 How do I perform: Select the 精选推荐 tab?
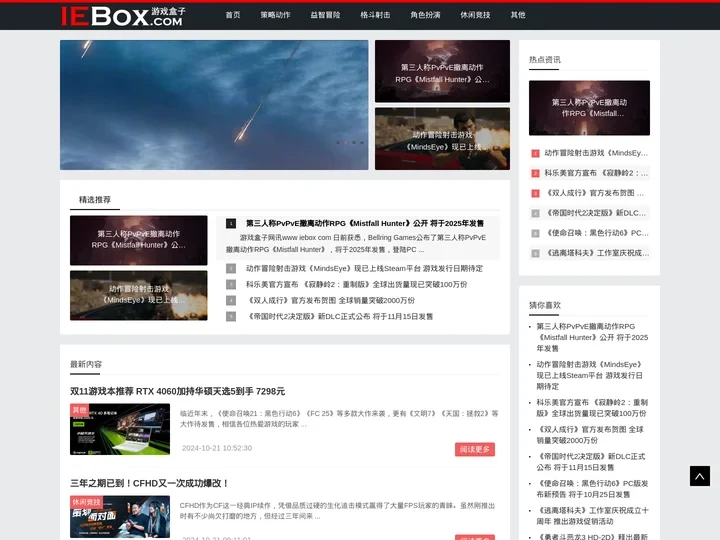click(95, 200)
